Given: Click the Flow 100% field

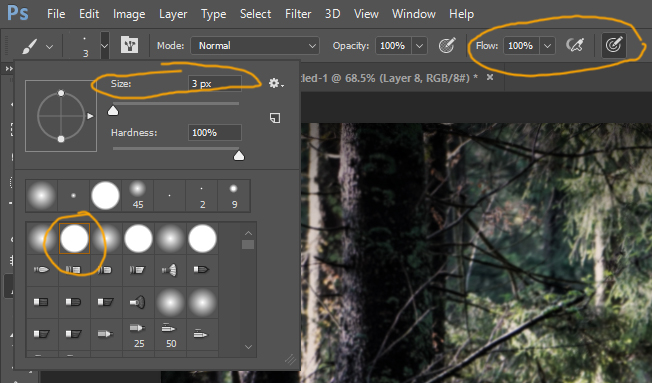Looking at the screenshot, I should point(521,46).
